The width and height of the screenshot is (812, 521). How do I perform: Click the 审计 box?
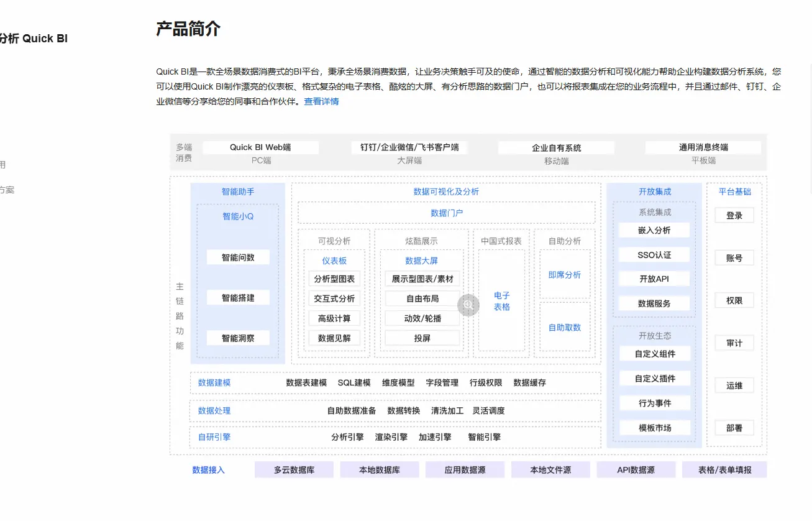click(x=734, y=343)
